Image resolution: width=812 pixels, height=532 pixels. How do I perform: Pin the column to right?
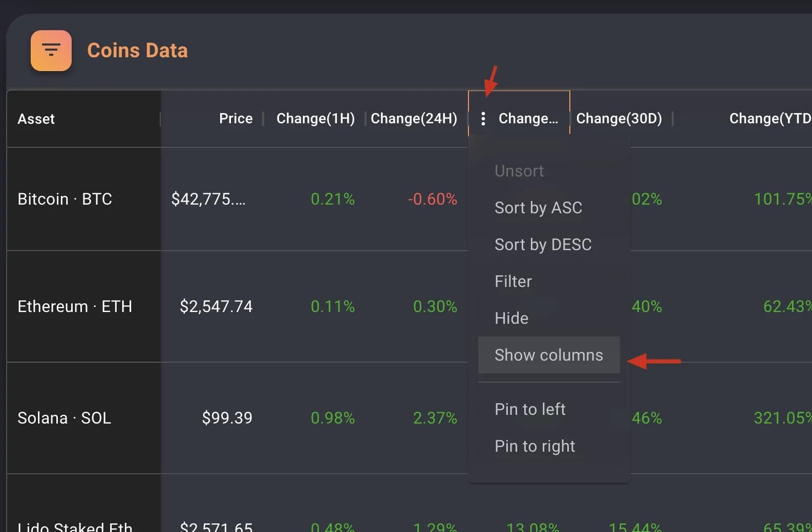[x=535, y=446]
